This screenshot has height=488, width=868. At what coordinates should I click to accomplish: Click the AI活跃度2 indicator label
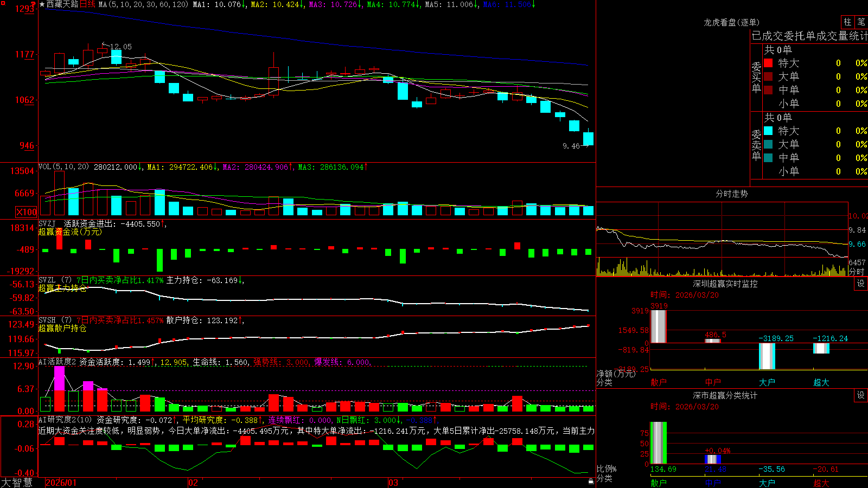pos(57,362)
